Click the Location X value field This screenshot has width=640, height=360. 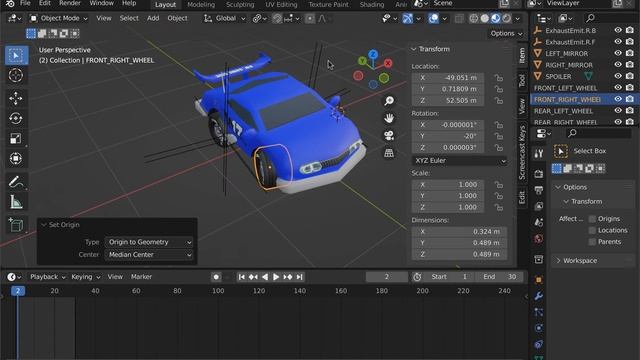click(448, 78)
